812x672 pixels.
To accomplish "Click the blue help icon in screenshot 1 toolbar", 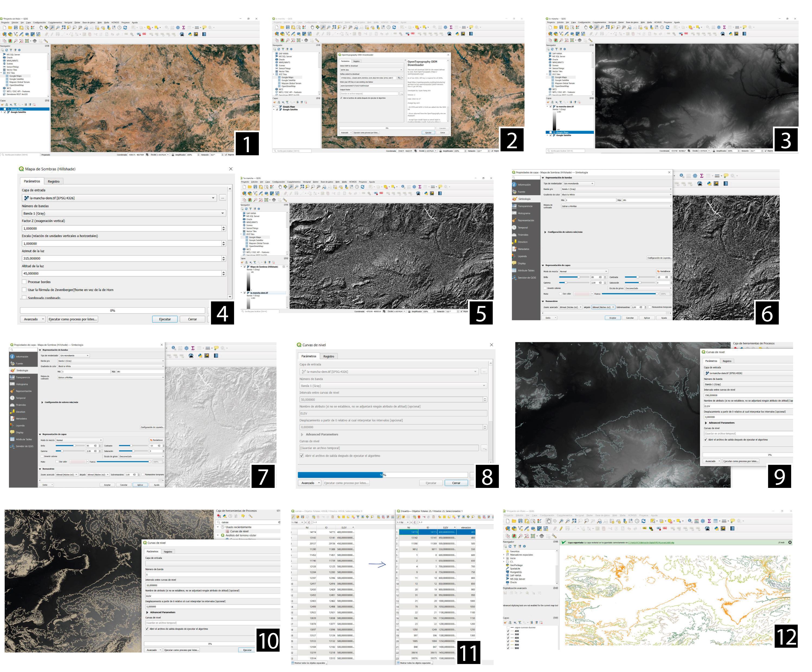I will point(204,34).
